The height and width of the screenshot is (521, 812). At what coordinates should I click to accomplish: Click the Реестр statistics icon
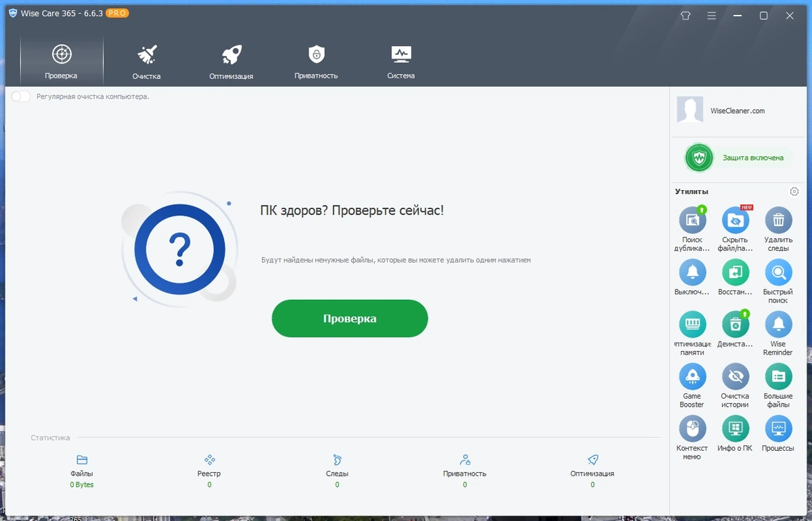(x=210, y=459)
